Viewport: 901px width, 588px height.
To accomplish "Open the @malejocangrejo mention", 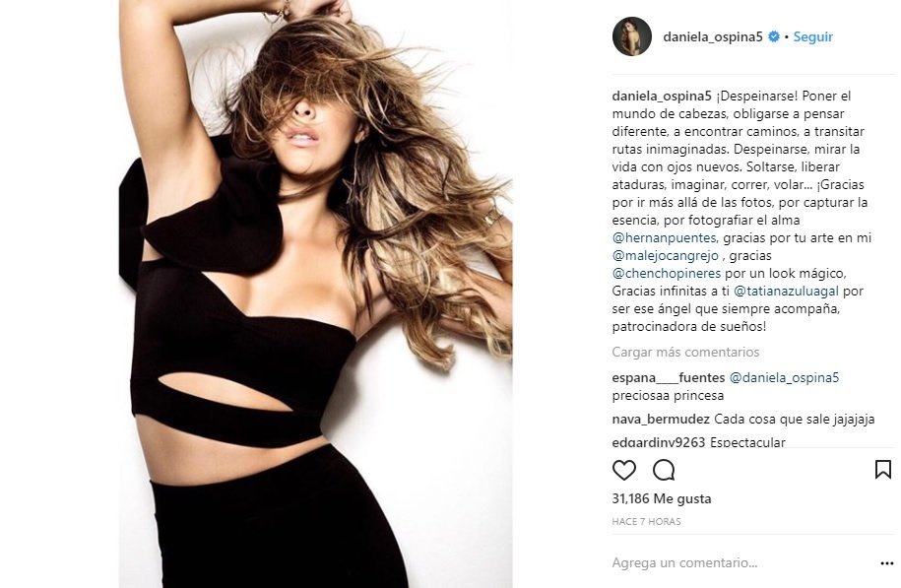I will [666, 255].
